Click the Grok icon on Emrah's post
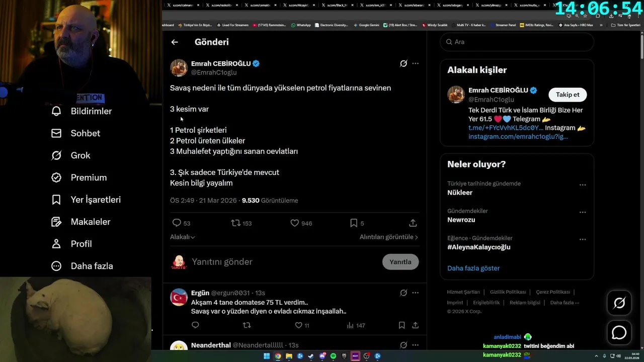 [x=404, y=63]
